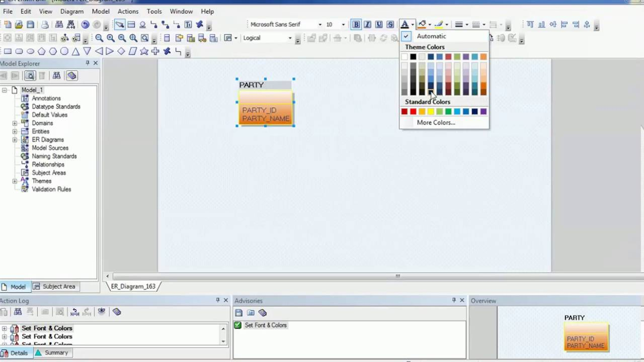Screen dimensions: 644x362
Task: Activate the Entity creation tool
Action: (x=131, y=24)
